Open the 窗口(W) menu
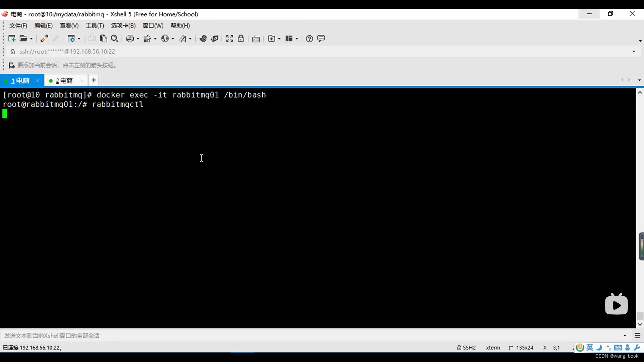Viewport: 644px width, 362px height. pos(153,25)
